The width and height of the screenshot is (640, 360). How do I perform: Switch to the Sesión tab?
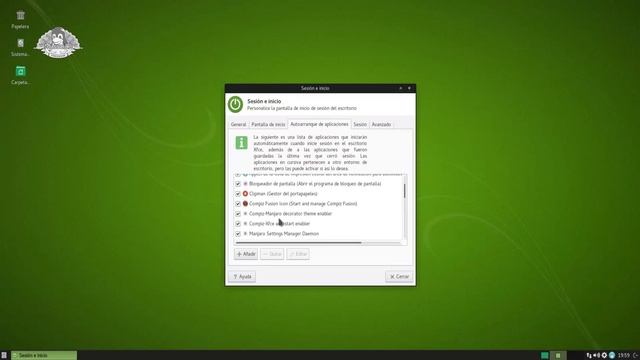pyautogui.click(x=360, y=124)
